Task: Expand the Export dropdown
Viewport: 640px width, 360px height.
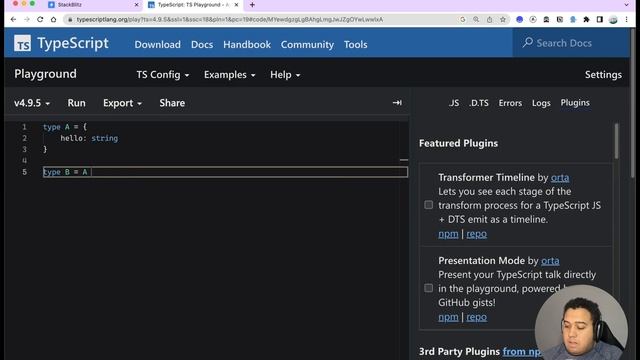Action: pyautogui.click(x=122, y=103)
